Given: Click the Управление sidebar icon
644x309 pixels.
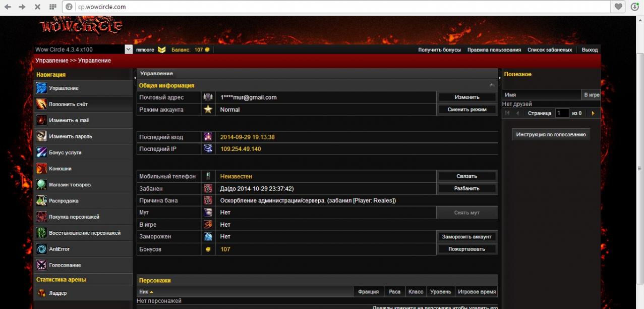Looking at the screenshot, I should (x=41, y=88).
